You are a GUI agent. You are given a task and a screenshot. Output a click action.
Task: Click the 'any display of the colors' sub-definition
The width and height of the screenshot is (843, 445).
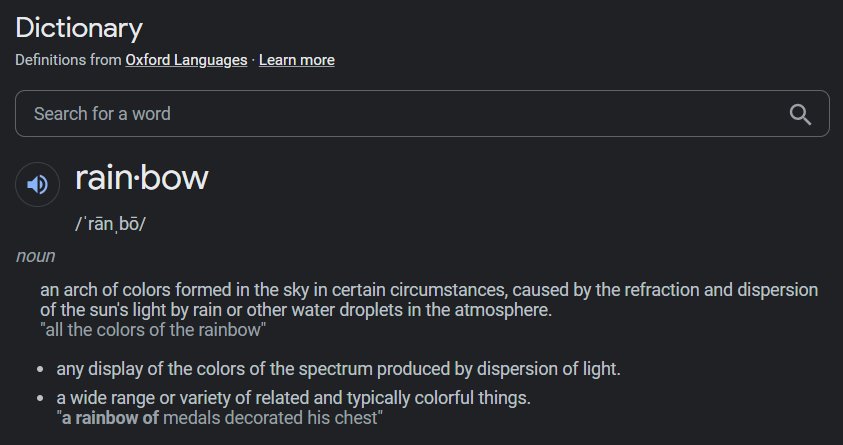338,369
